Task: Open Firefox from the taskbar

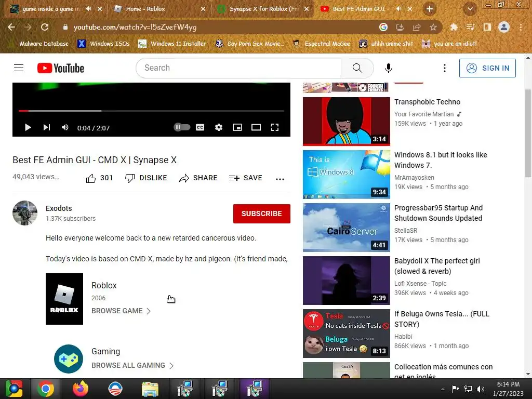Action: [81, 389]
